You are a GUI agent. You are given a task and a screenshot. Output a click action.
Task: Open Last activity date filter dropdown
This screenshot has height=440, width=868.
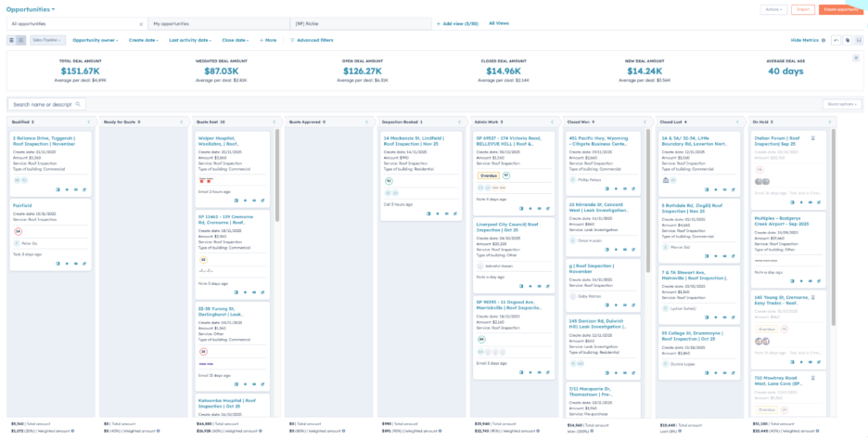[x=190, y=41]
